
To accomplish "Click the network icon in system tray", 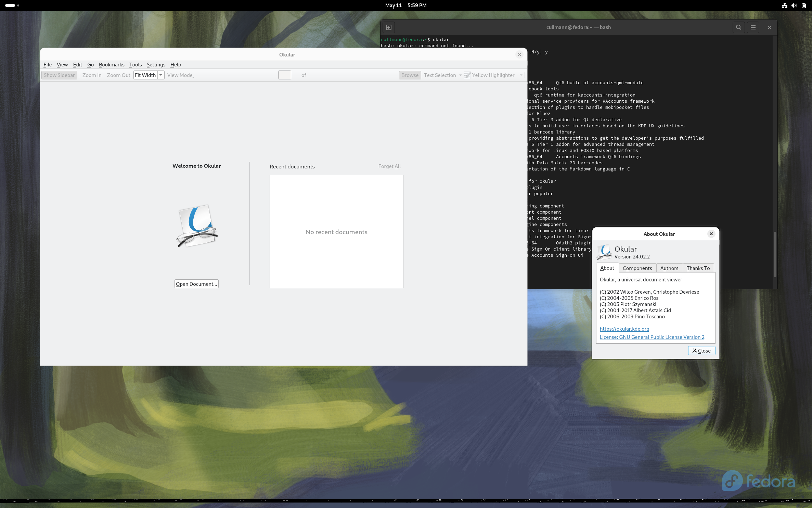I will pyautogui.click(x=784, y=5).
